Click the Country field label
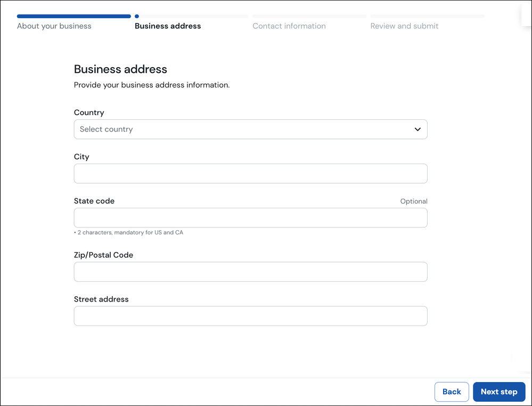Image resolution: width=532 pixels, height=406 pixels. click(89, 112)
